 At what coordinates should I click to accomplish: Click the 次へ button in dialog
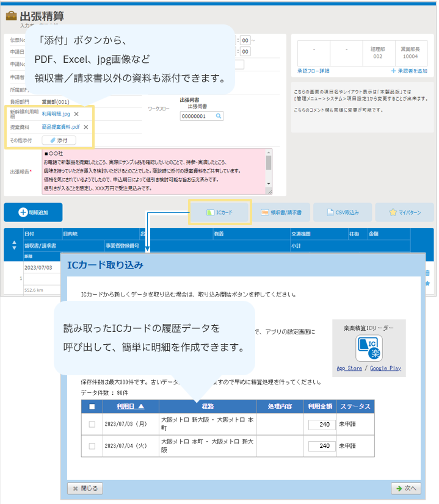pos(405,488)
